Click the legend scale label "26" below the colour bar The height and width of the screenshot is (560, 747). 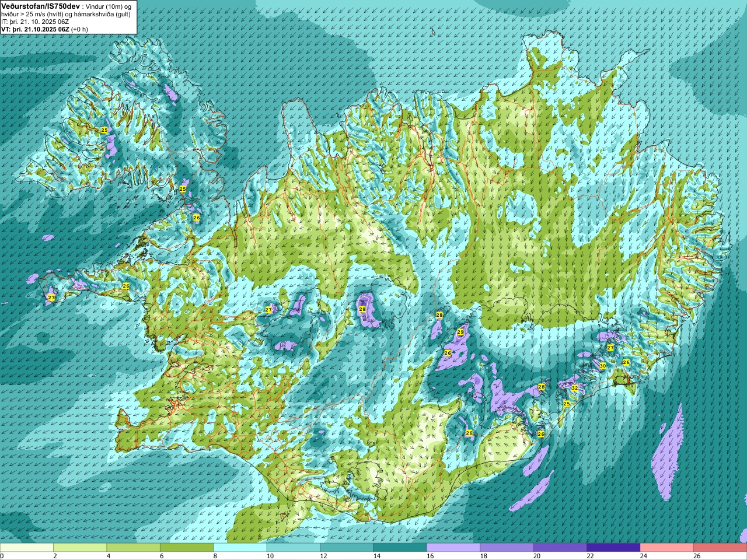click(697, 556)
